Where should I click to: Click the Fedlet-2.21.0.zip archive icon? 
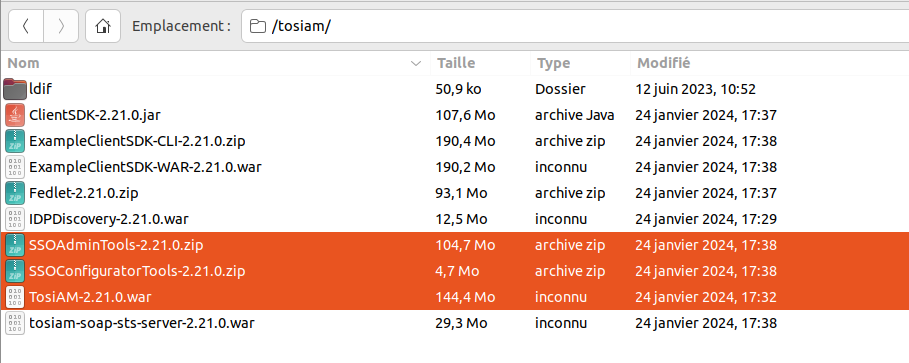14,193
